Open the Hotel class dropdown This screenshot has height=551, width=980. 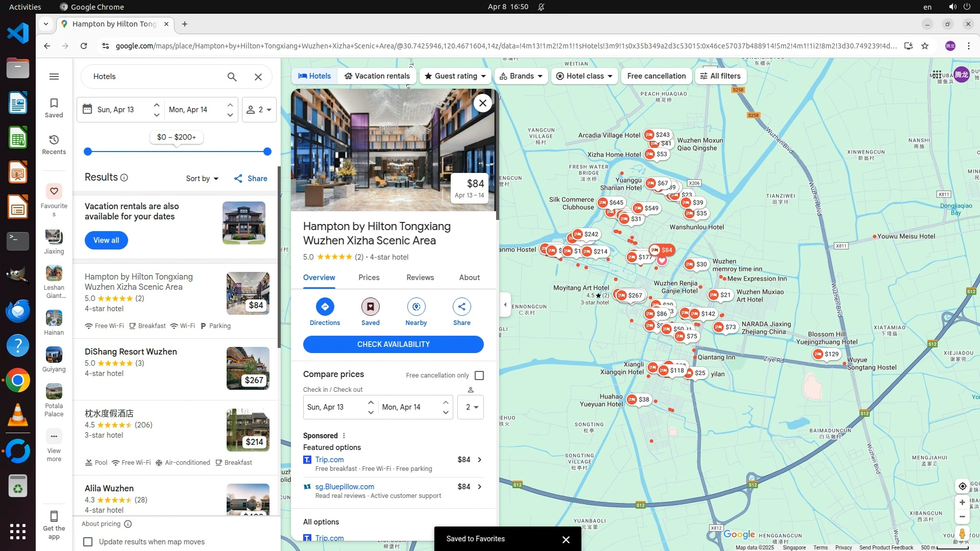pyautogui.click(x=584, y=76)
